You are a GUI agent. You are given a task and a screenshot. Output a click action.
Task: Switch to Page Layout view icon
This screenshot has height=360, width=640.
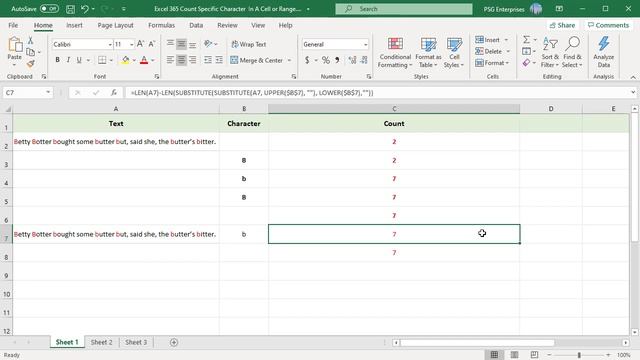(x=514, y=355)
